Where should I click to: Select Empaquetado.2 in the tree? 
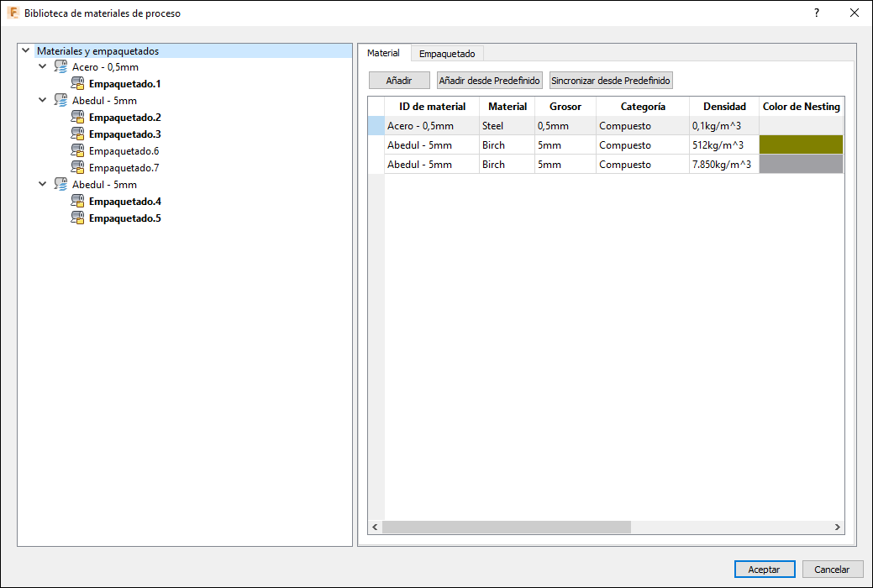coord(124,118)
